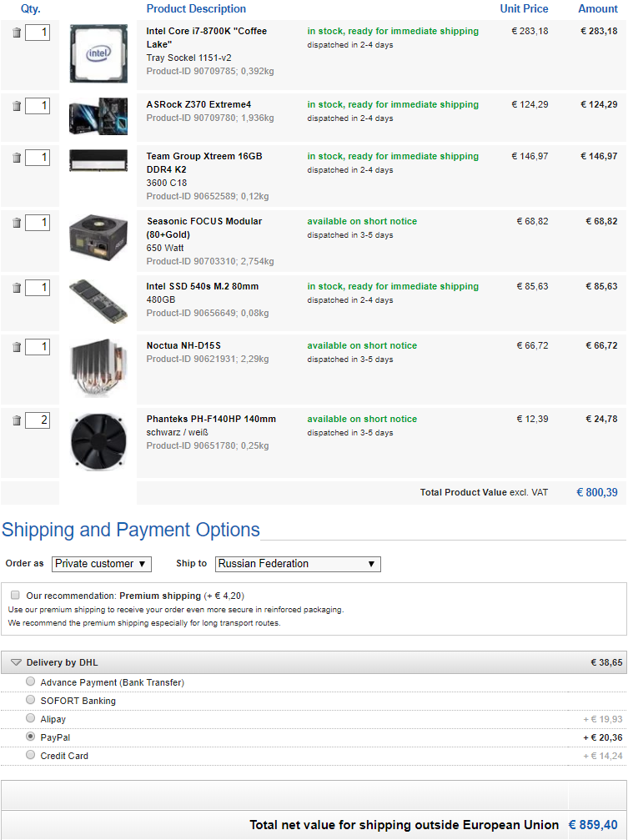Click the ASRock motherboard product image
The height and width of the screenshot is (840, 628).
click(98, 118)
